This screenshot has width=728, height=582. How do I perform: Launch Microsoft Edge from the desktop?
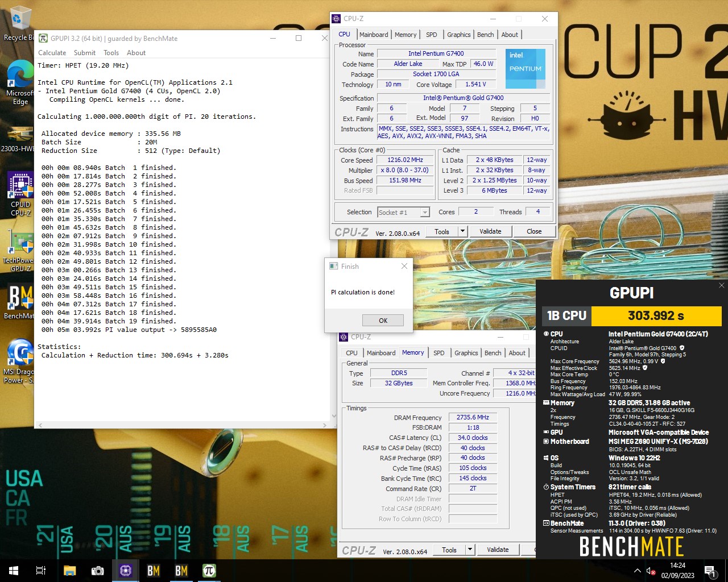point(20,82)
